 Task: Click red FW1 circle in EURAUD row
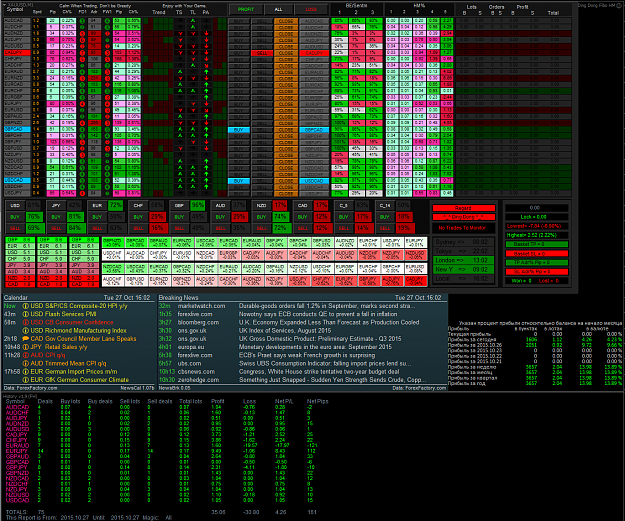(107, 71)
